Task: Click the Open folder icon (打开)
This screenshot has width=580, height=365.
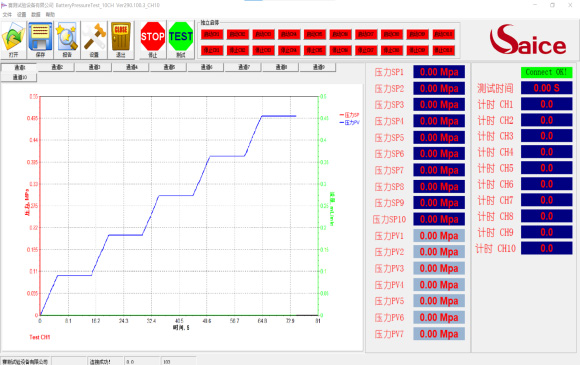Action: (x=14, y=40)
